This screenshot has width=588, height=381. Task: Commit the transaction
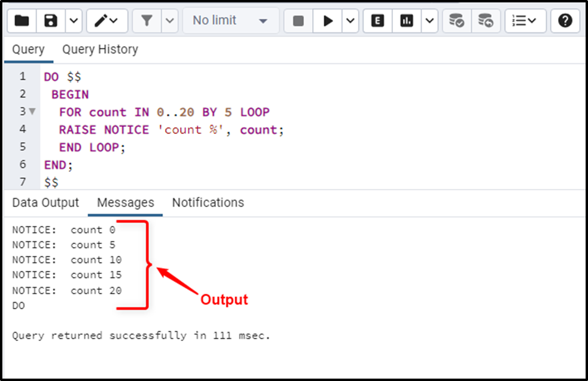(457, 21)
